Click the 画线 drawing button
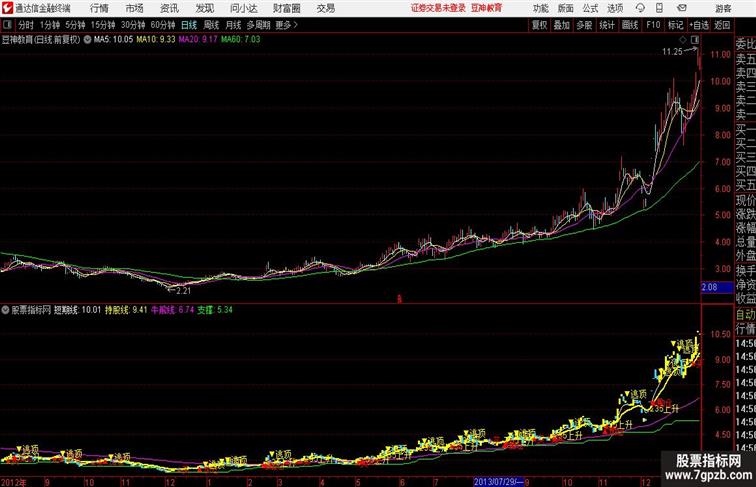Image resolution: width=756 pixels, height=487 pixels. click(x=630, y=25)
